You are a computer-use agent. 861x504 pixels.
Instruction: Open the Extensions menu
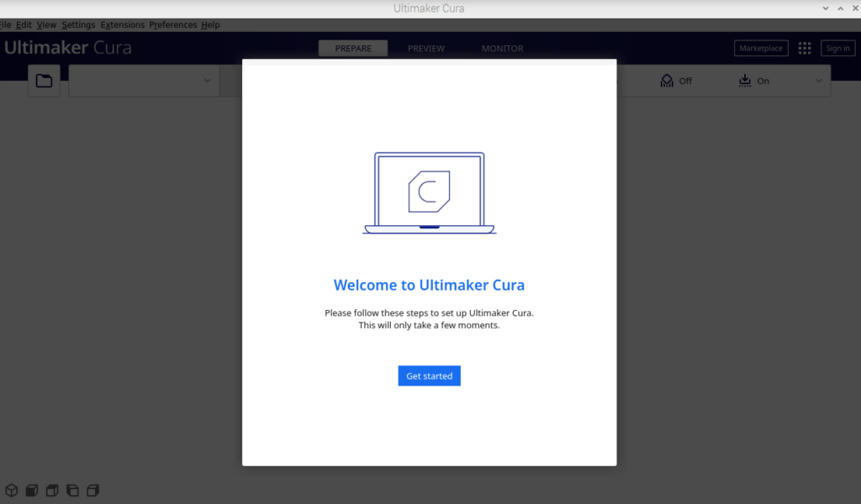pos(122,24)
